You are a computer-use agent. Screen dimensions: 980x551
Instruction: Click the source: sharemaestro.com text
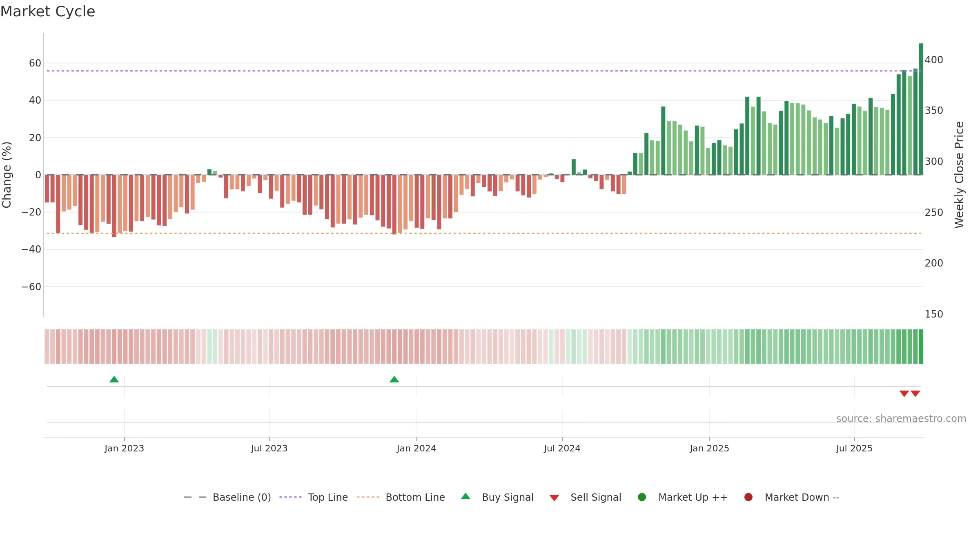click(x=901, y=419)
